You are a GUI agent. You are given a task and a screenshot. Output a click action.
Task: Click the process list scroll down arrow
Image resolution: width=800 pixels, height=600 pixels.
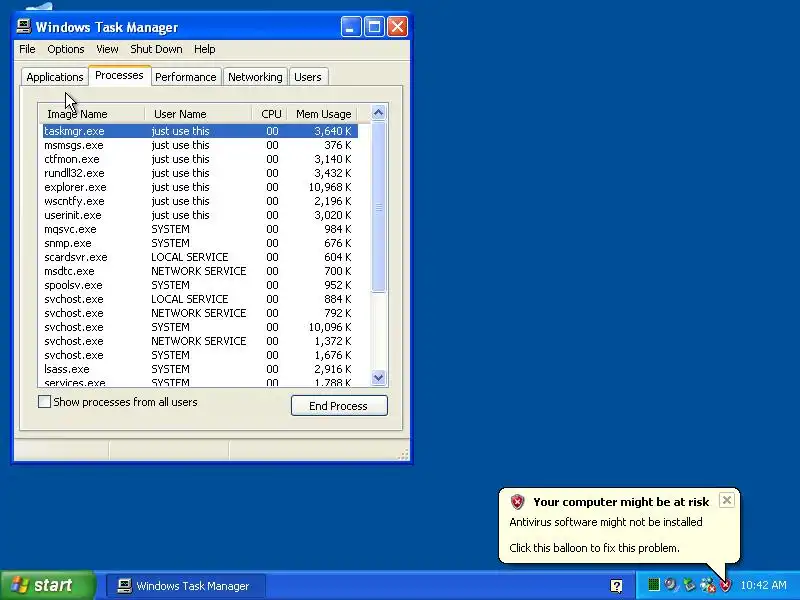pyautogui.click(x=378, y=378)
